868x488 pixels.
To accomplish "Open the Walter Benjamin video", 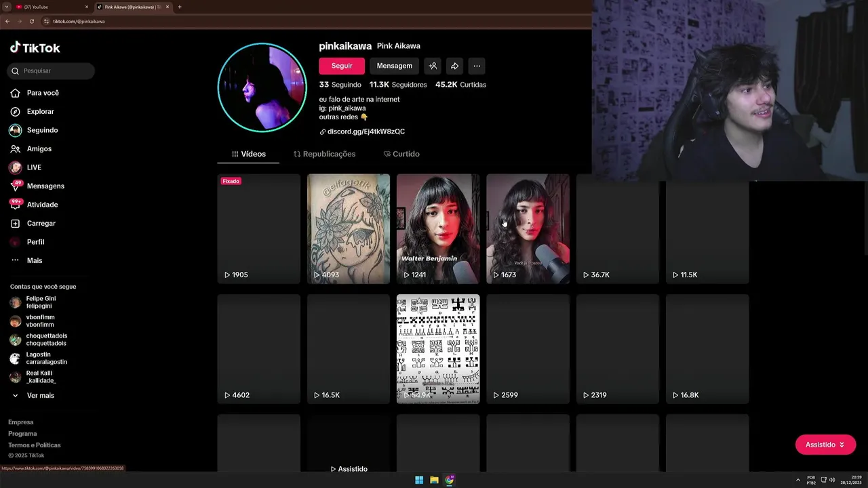I will click(x=438, y=228).
